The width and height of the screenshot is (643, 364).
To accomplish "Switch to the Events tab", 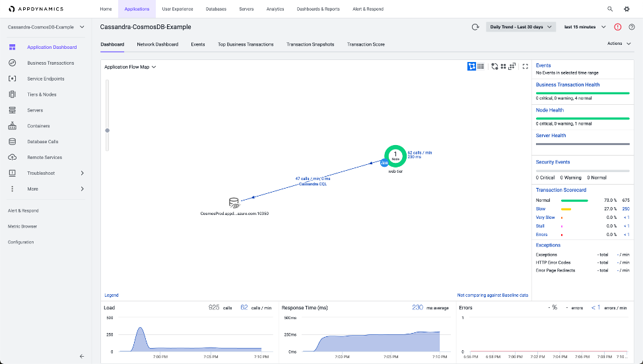I will 197,44.
